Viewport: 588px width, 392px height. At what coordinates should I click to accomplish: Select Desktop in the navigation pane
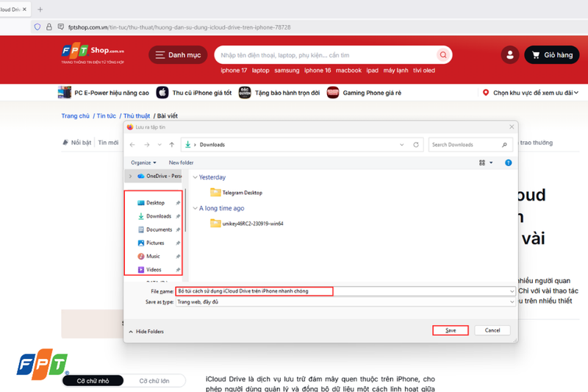click(155, 202)
